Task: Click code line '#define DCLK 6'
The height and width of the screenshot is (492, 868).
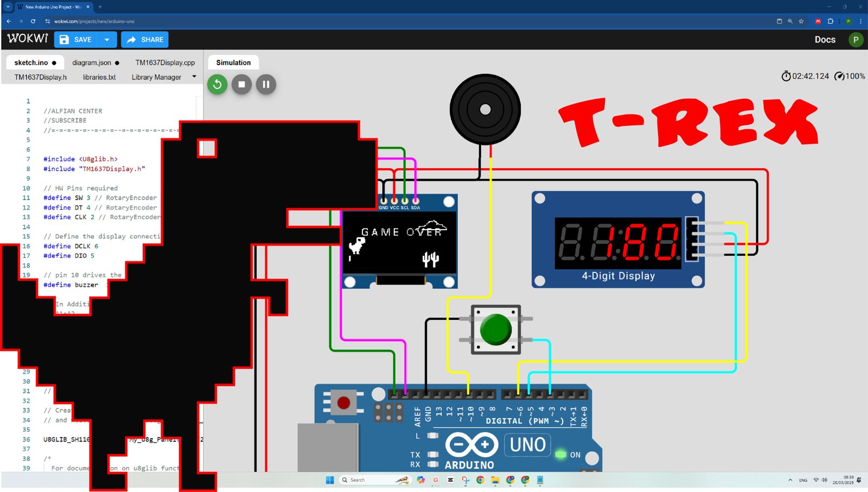Action: 71,246
